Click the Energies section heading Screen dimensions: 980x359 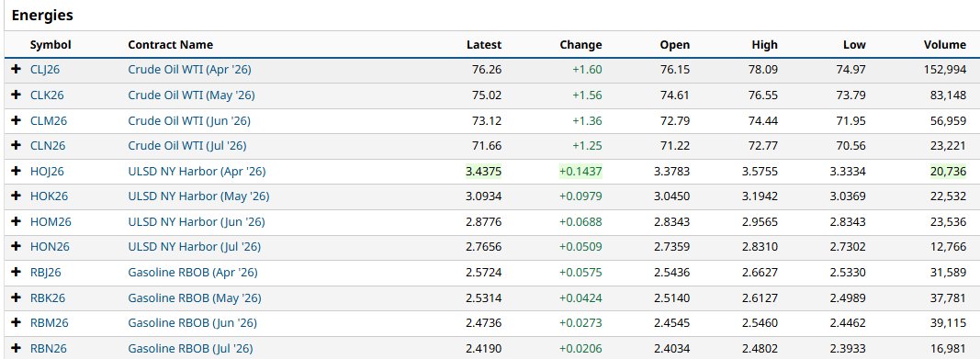tap(42, 16)
